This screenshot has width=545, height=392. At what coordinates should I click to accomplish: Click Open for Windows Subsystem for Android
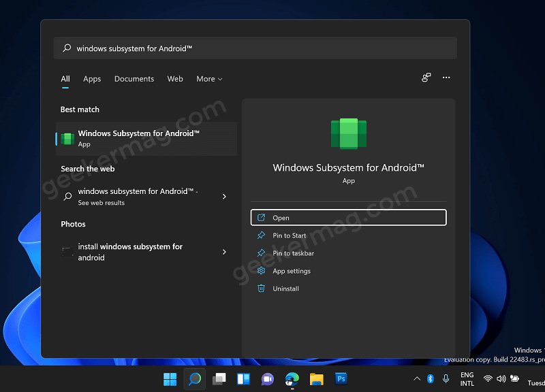tap(349, 218)
